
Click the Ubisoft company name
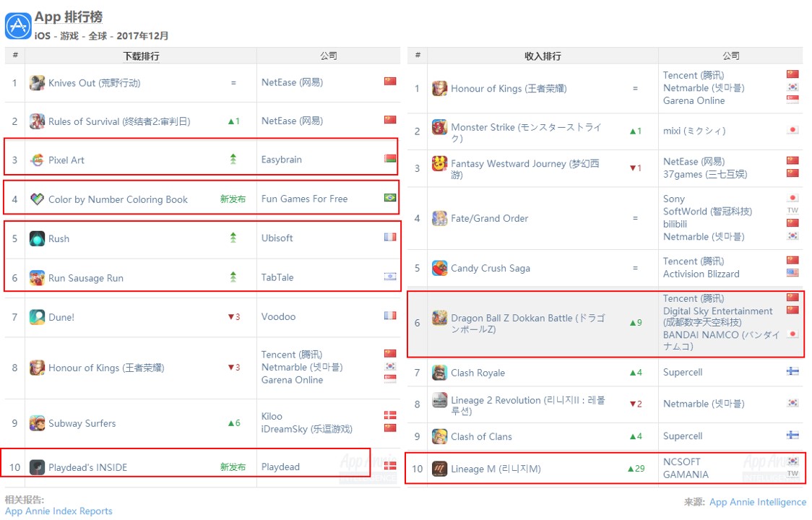pyautogui.click(x=277, y=238)
